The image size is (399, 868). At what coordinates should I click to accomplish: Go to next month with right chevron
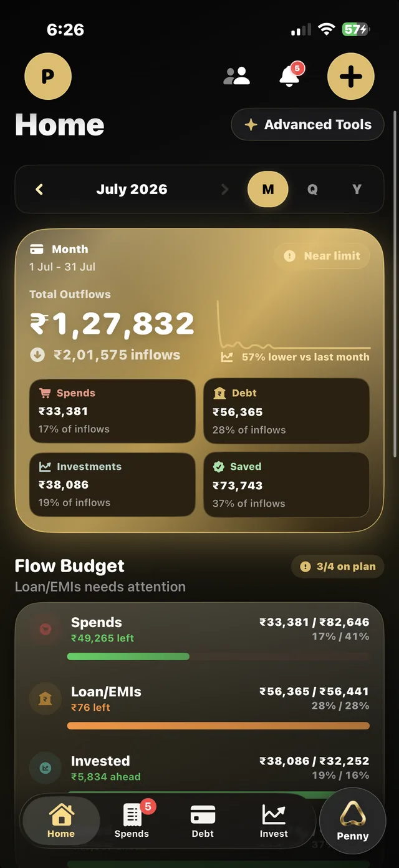225,189
